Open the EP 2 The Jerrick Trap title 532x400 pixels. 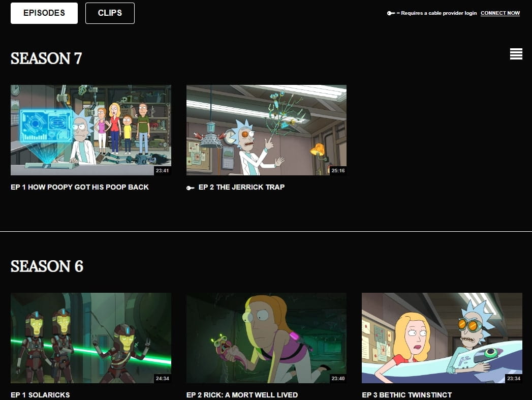(241, 187)
